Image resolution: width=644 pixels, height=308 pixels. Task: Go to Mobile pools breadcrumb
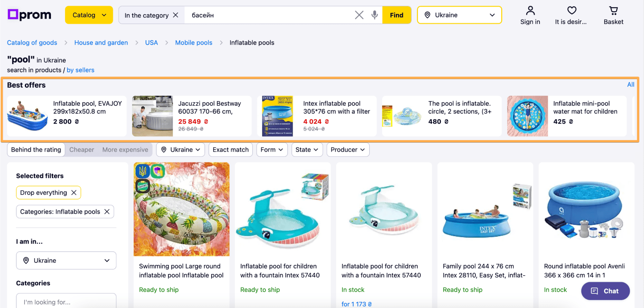click(194, 42)
